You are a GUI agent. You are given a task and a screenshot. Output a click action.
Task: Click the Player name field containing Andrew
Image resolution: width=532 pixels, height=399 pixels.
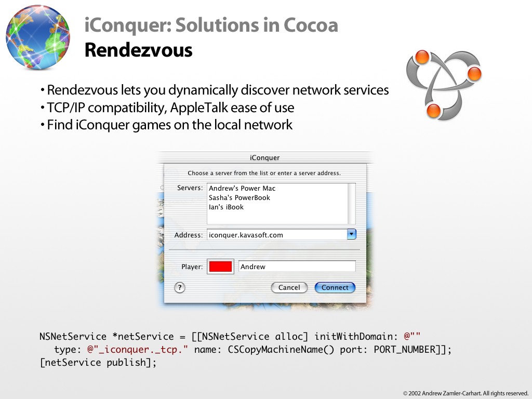(x=297, y=267)
